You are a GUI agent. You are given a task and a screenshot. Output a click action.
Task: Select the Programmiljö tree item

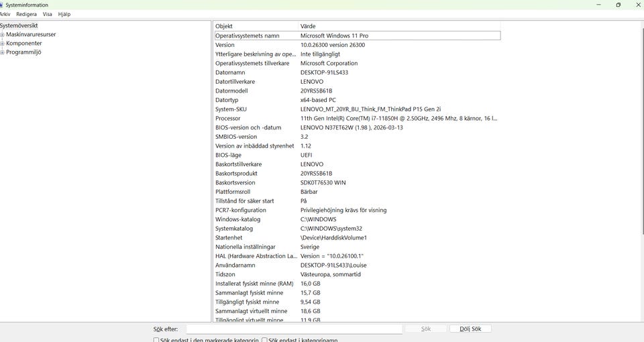pyautogui.click(x=23, y=52)
